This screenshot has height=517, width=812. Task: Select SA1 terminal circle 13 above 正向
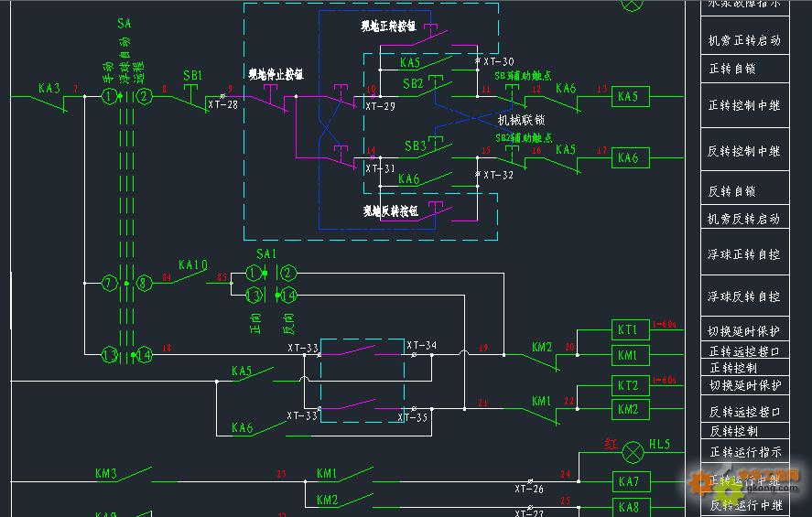click(x=254, y=296)
